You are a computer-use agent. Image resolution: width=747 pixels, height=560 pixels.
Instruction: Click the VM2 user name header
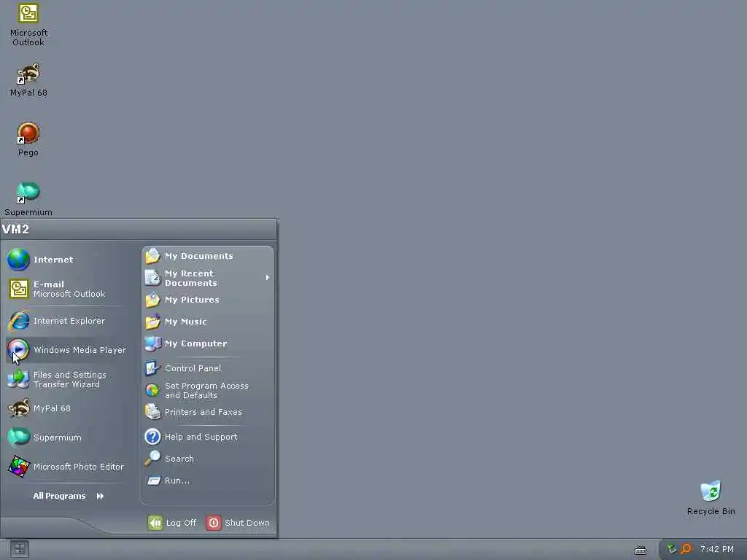click(x=16, y=229)
